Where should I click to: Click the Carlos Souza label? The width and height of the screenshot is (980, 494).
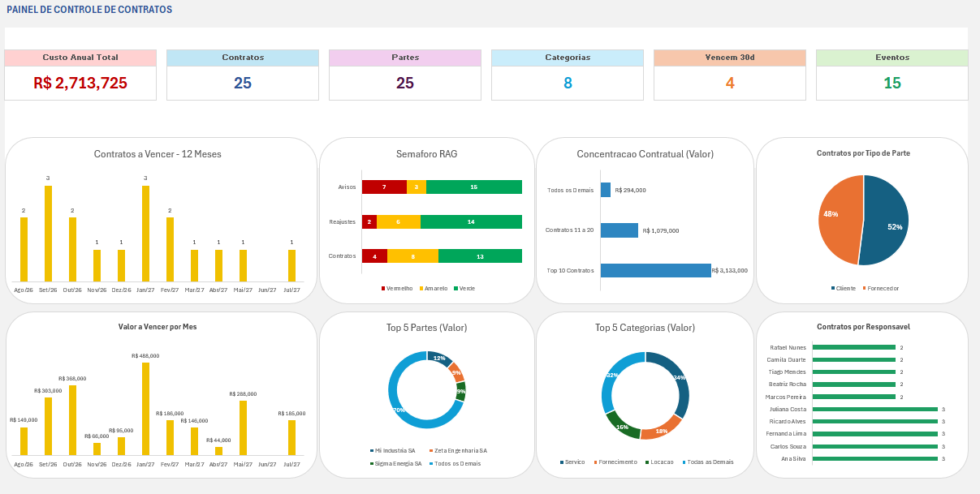tap(788, 447)
